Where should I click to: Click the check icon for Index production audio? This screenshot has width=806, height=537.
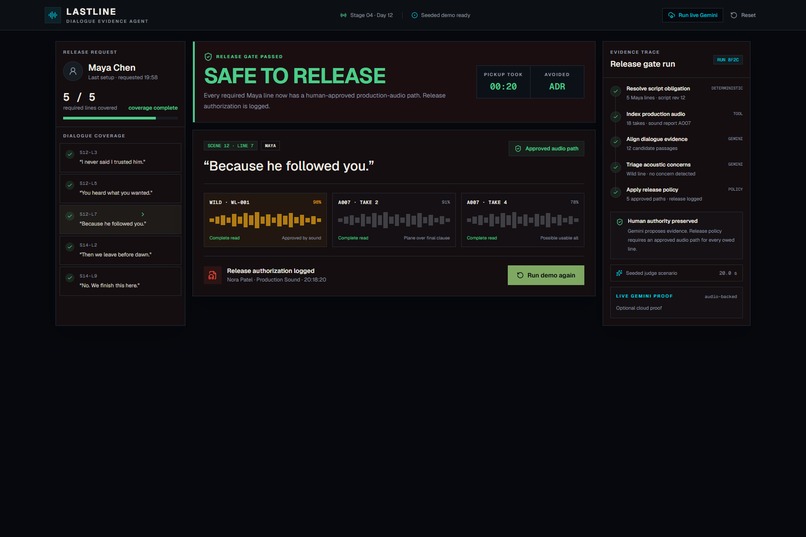(x=615, y=117)
